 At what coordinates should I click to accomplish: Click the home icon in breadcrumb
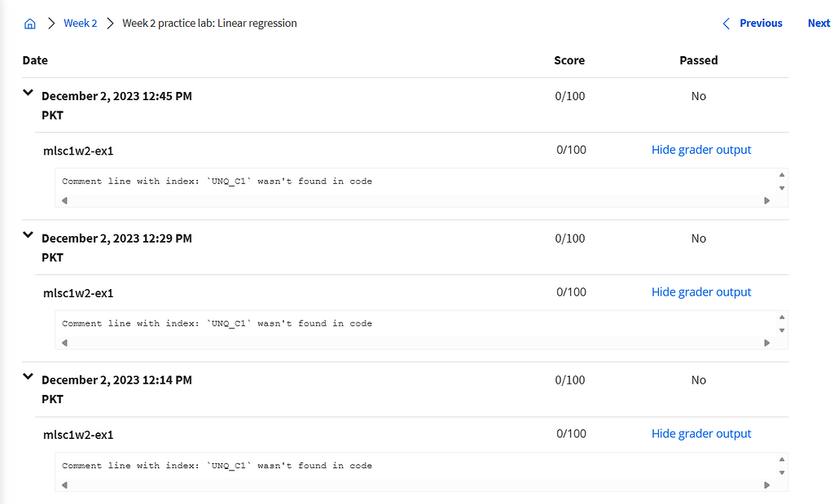[30, 24]
